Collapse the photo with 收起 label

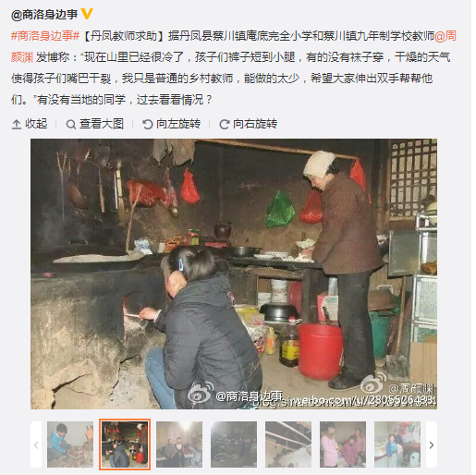(x=36, y=124)
